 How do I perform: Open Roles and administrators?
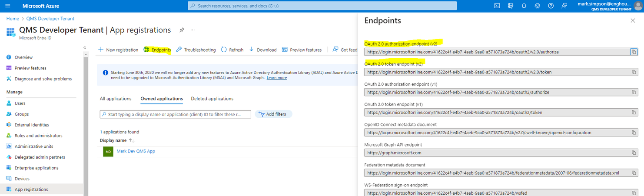click(39, 136)
